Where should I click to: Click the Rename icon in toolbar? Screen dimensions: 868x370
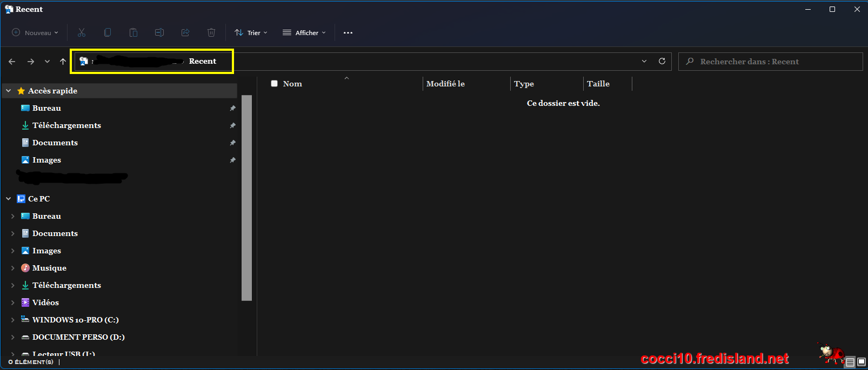pos(159,32)
